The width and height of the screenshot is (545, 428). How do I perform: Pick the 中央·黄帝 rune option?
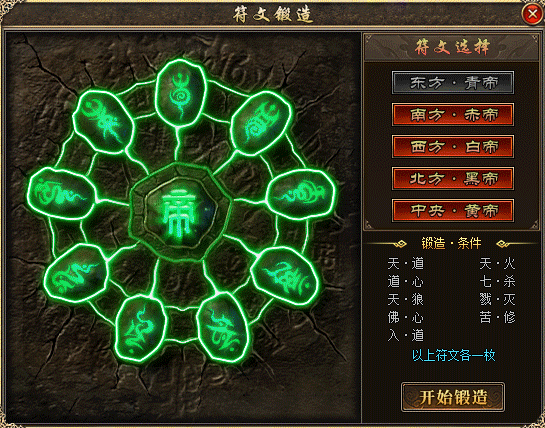(x=453, y=210)
